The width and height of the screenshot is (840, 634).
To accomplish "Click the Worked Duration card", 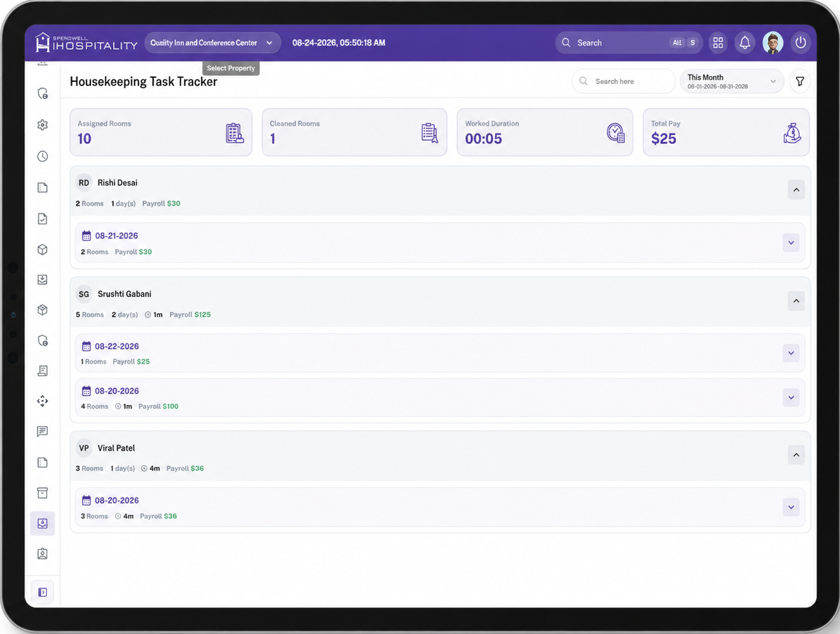I will click(545, 132).
